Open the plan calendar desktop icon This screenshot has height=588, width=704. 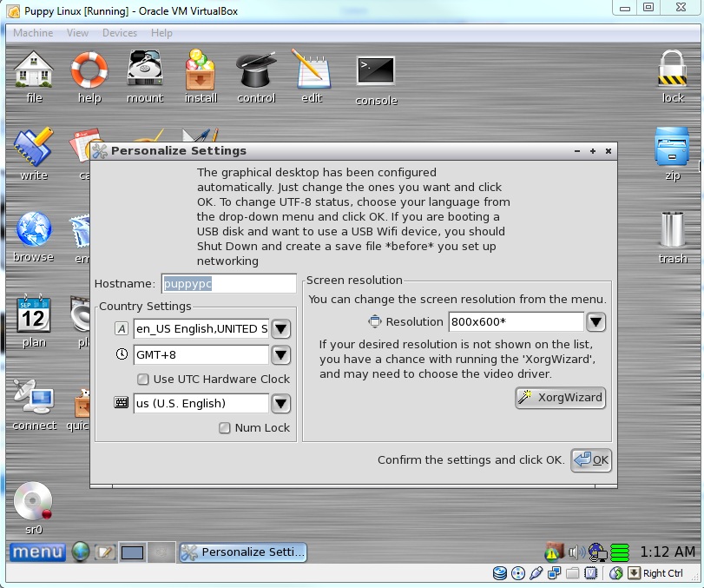click(34, 314)
